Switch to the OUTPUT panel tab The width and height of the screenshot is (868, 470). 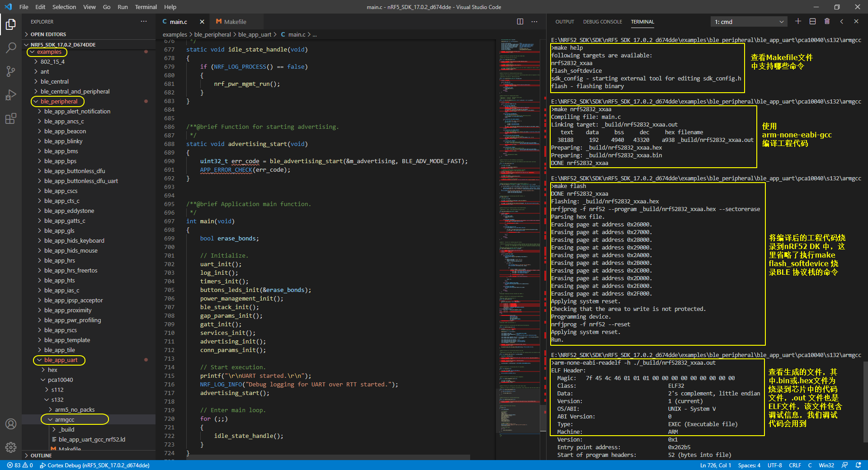pyautogui.click(x=565, y=22)
